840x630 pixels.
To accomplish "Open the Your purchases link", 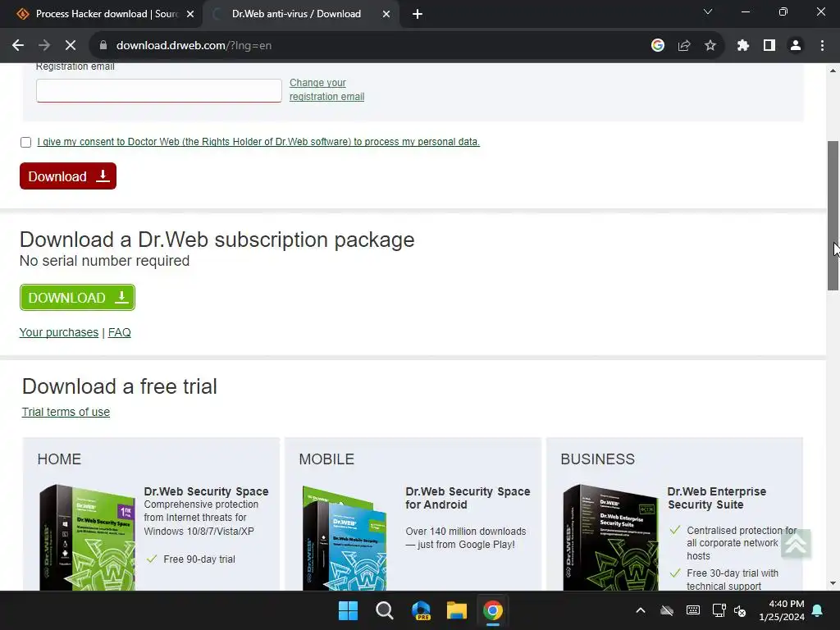I will pos(59,332).
